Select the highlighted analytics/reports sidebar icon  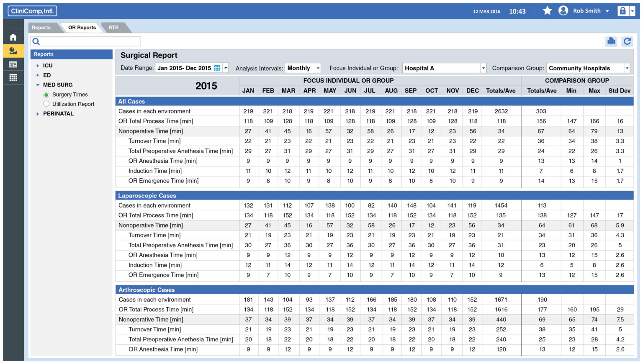13,51
